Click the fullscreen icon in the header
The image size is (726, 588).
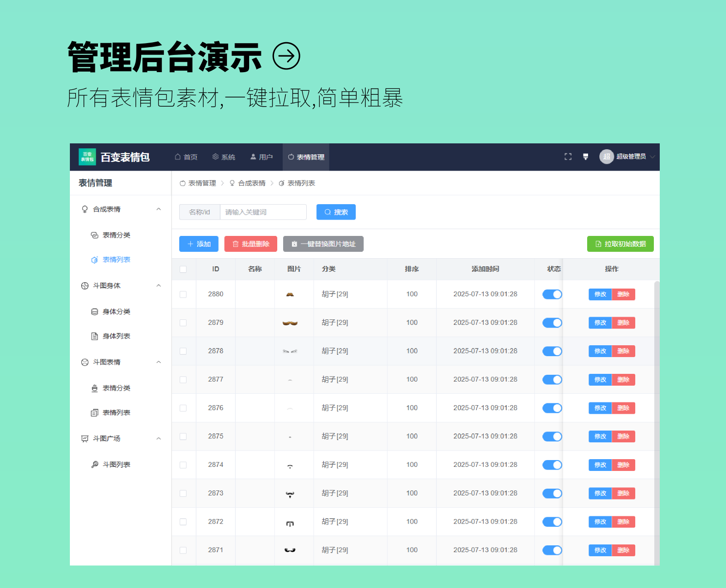click(568, 157)
